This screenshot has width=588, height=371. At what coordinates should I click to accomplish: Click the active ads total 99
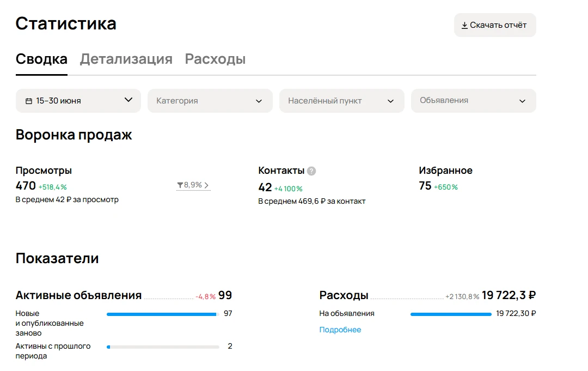click(225, 295)
